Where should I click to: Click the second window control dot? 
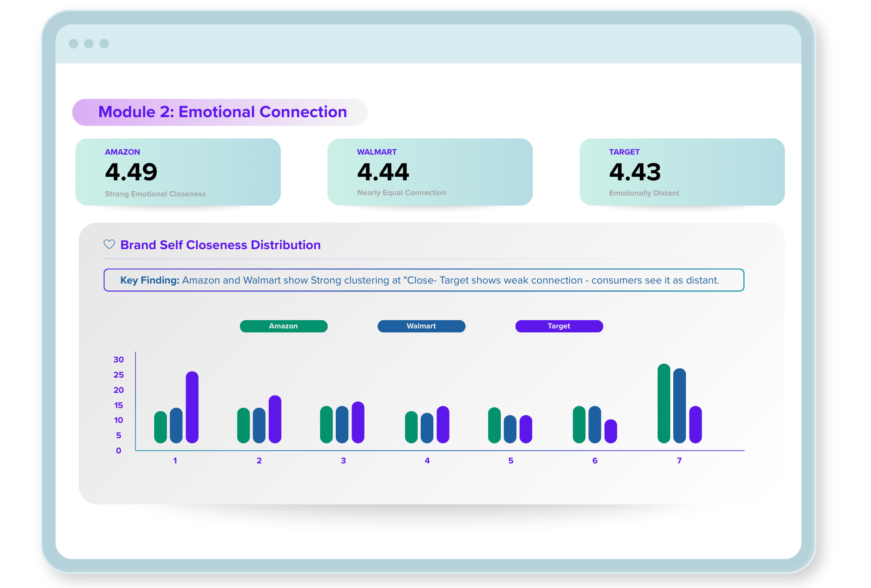[89, 44]
